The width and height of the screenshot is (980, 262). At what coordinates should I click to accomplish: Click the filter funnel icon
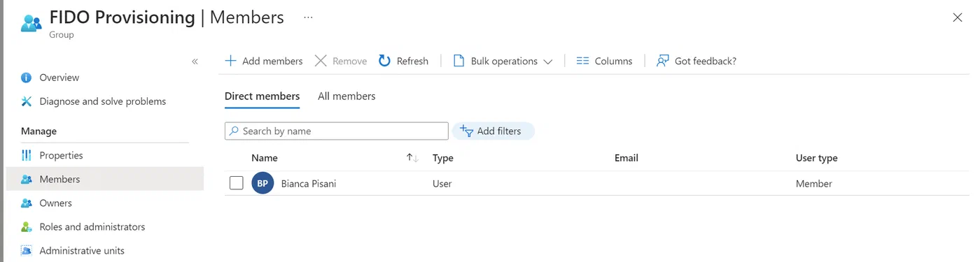click(x=466, y=131)
